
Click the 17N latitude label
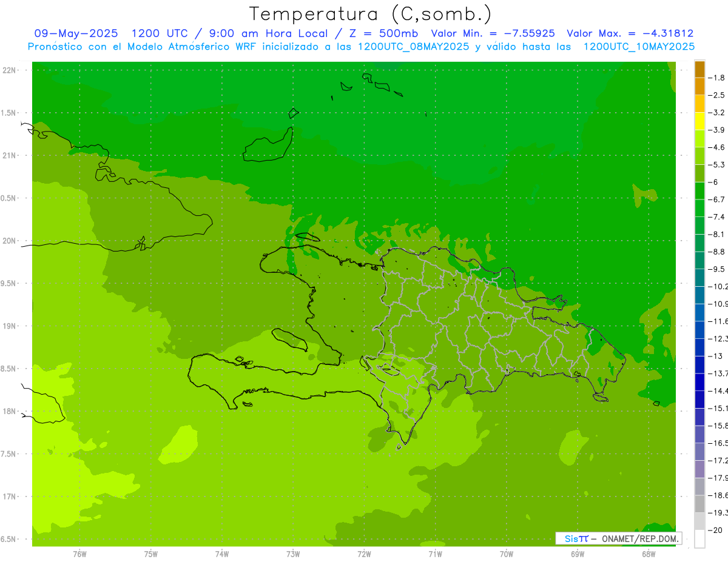pos(10,497)
